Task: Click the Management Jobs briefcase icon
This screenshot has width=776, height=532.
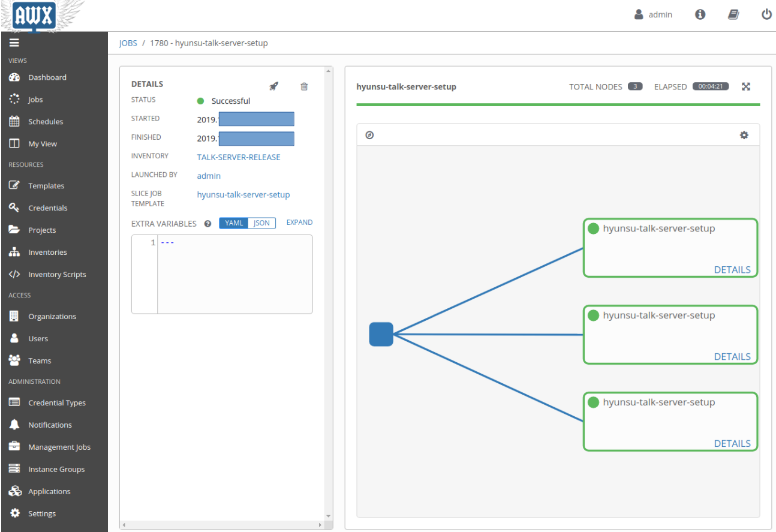Action: 15,447
